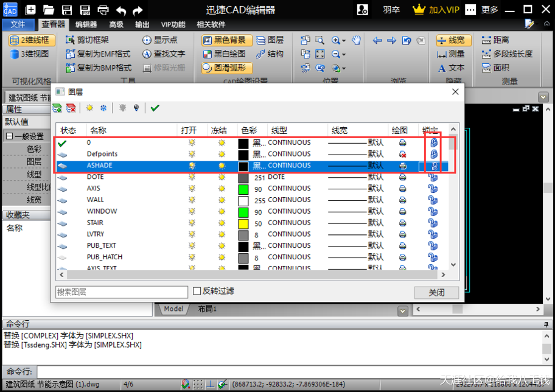Select the 距离 measuring tool
Viewport: 555px width, 392px height.
pyautogui.click(x=495, y=40)
